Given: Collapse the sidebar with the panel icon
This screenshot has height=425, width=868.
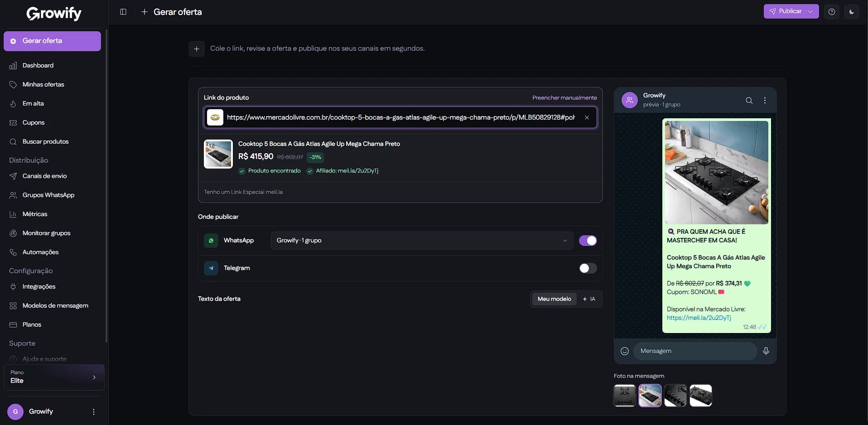Looking at the screenshot, I should pyautogui.click(x=123, y=12).
